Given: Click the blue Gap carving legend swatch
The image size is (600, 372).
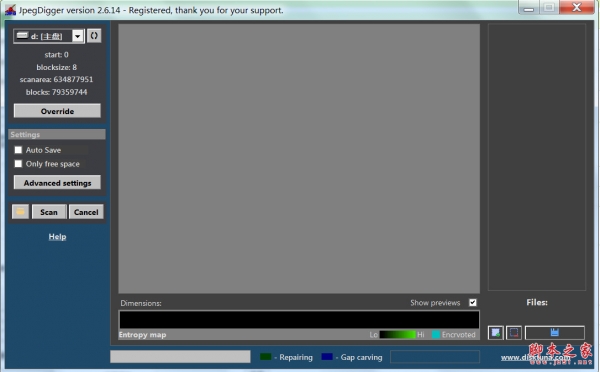Looking at the screenshot, I should pyautogui.click(x=327, y=357).
